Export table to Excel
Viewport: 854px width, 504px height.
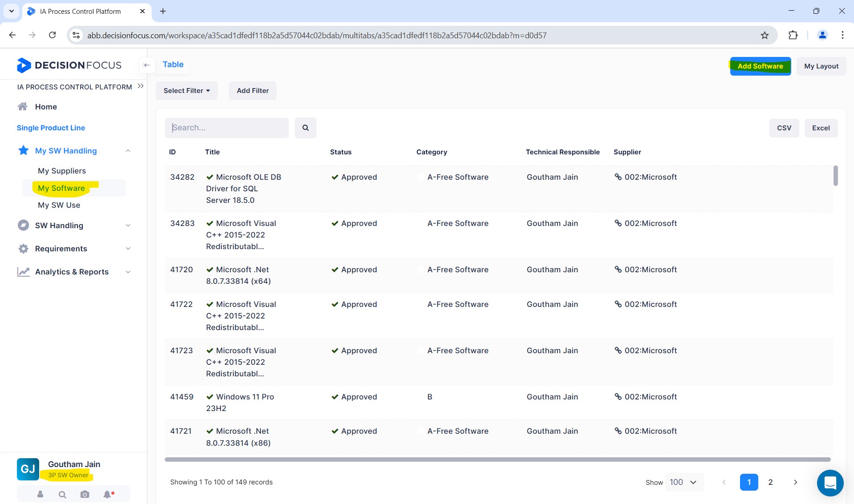coord(821,128)
